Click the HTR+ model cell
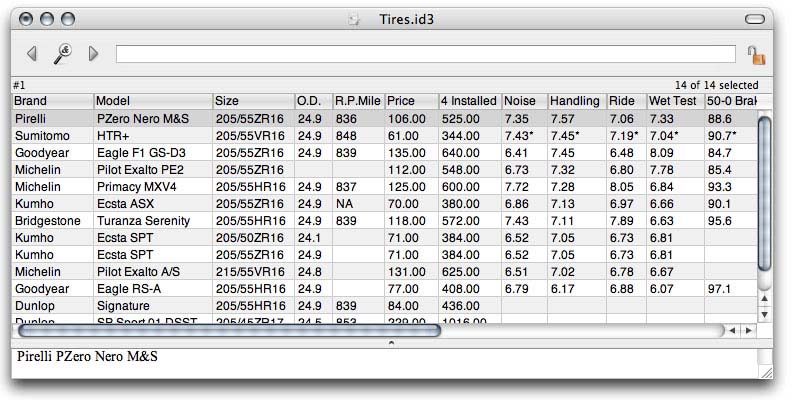791x400 pixels. 153,136
